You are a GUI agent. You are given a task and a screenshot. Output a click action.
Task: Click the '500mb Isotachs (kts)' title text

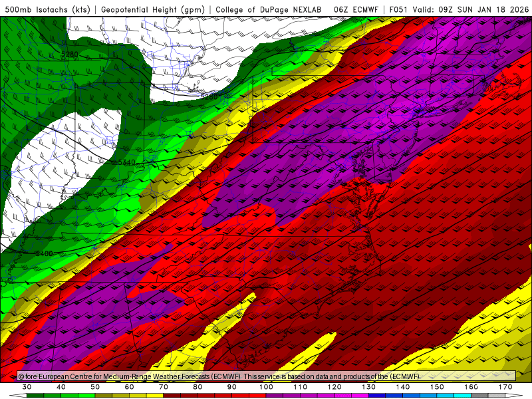[48, 9]
